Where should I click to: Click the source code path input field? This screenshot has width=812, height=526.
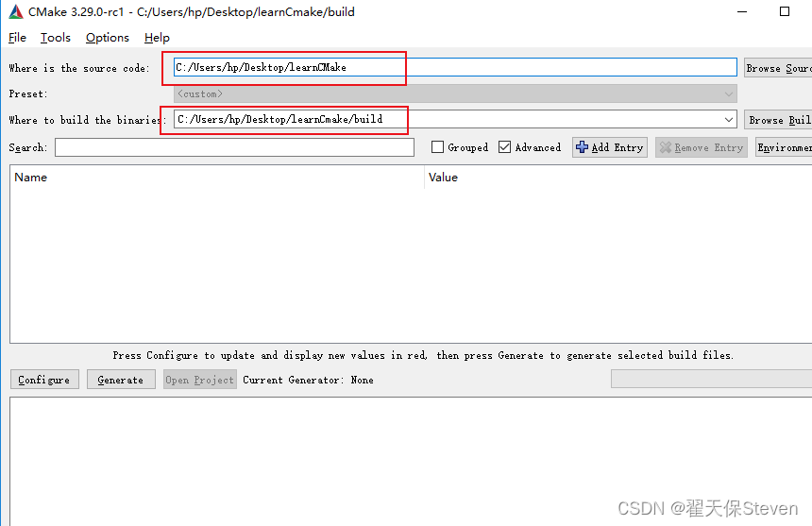click(455, 67)
